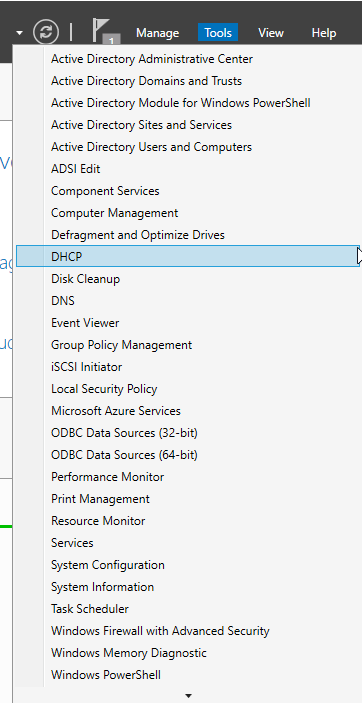Run Windows Memory Diagnostic

pos(188,653)
